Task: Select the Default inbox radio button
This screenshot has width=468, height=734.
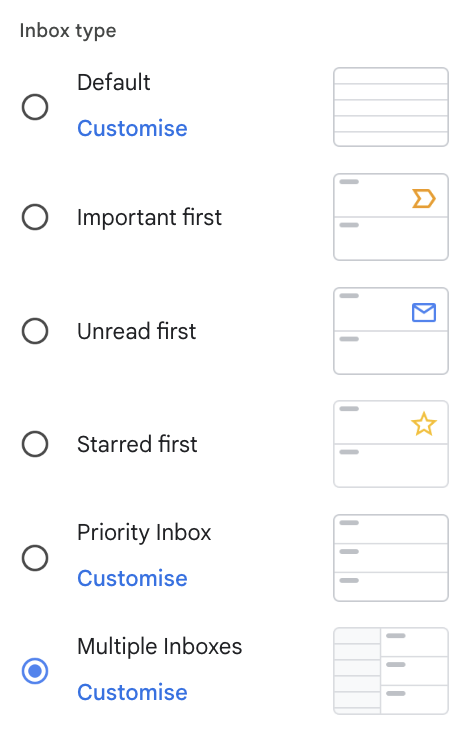Action: (35, 107)
